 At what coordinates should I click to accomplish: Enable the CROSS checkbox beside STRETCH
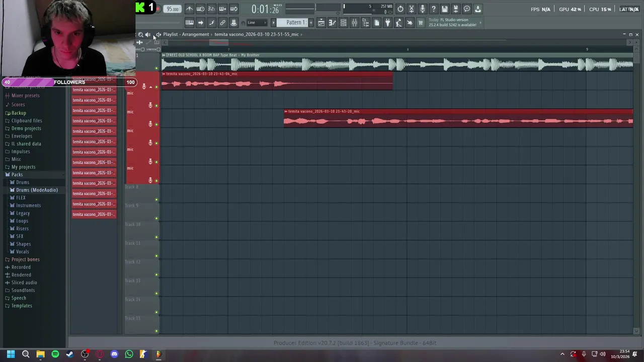tap(142, 49)
